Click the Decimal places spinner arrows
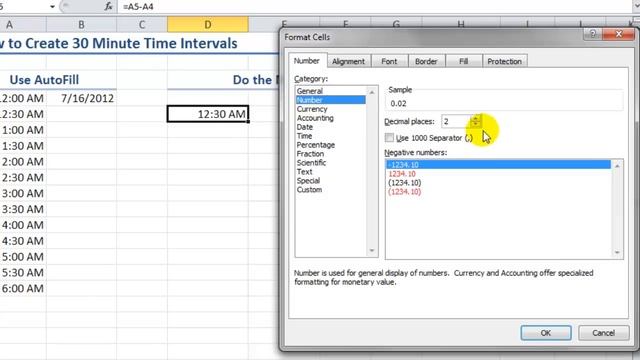 [476, 121]
